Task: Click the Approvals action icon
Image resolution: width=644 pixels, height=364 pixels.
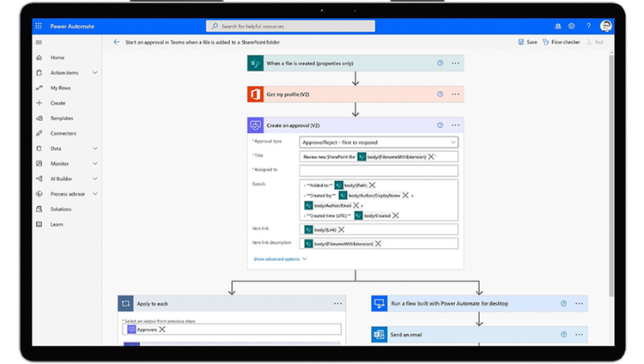Action: (x=255, y=125)
